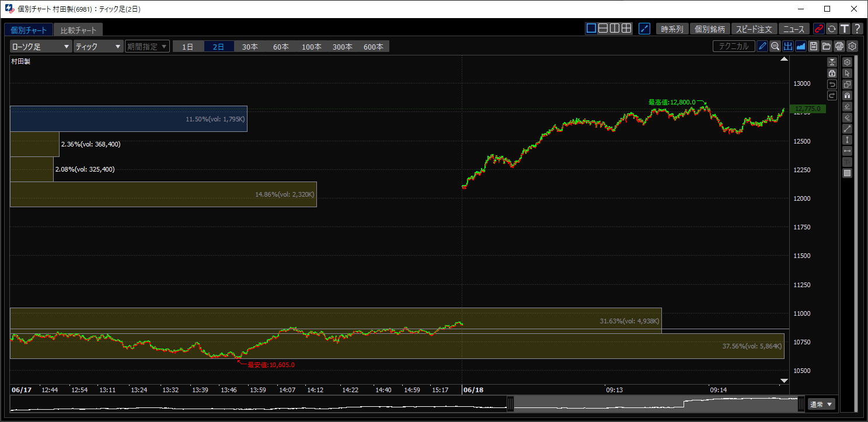868x422 pixels.
Task: Open the ローソク足 chart type dropdown
Action: click(41, 47)
